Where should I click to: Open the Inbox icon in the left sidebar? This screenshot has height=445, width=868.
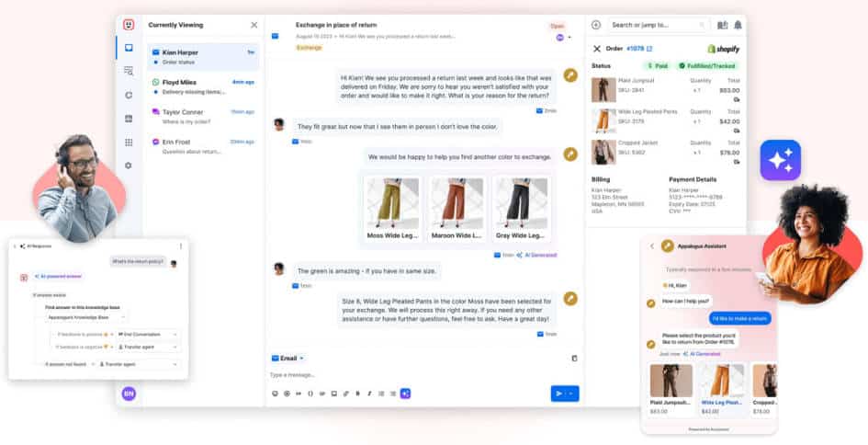point(129,48)
